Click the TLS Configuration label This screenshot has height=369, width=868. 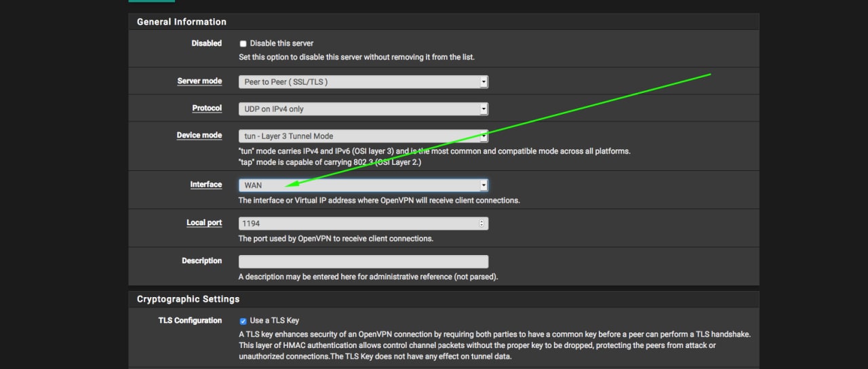[x=190, y=320]
